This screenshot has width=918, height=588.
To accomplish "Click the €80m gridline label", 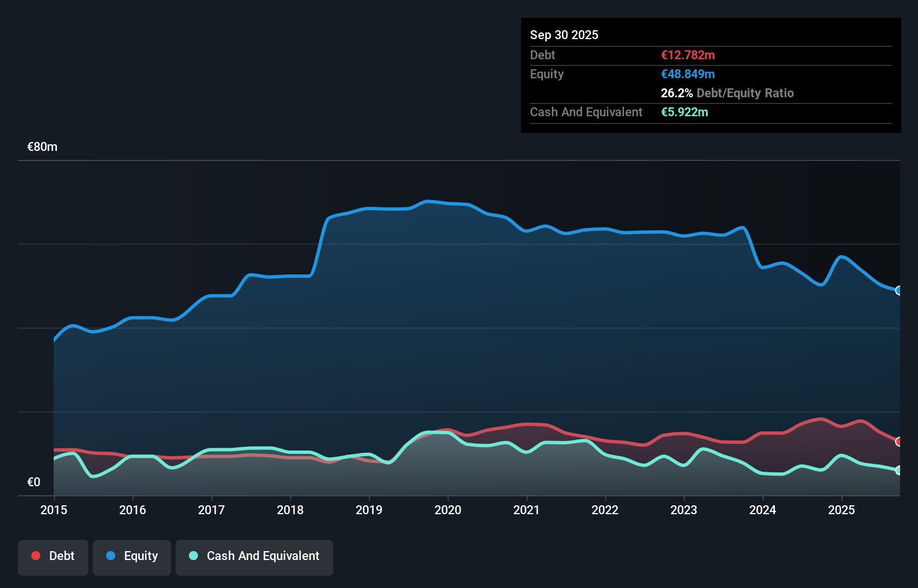I will tap(41, 146).
